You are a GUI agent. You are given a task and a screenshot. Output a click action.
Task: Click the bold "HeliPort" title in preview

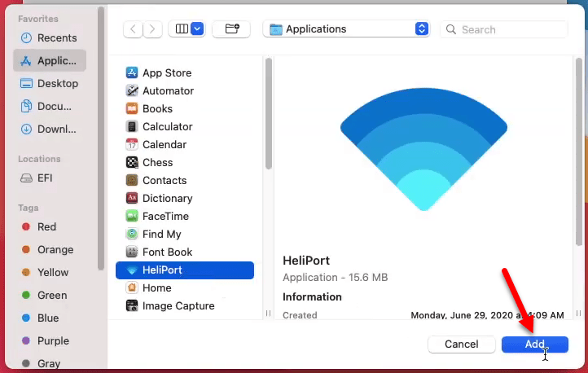point(306,261)
